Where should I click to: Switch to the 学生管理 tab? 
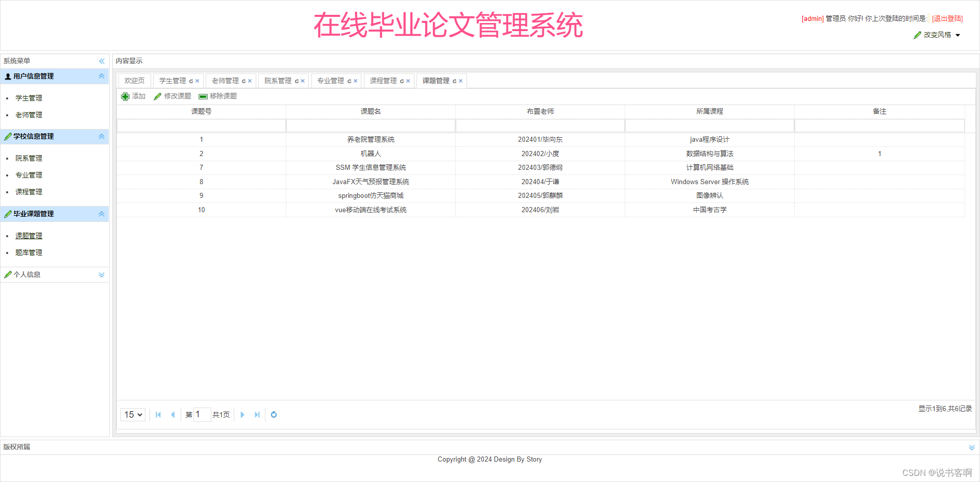[x=173, y=81]
